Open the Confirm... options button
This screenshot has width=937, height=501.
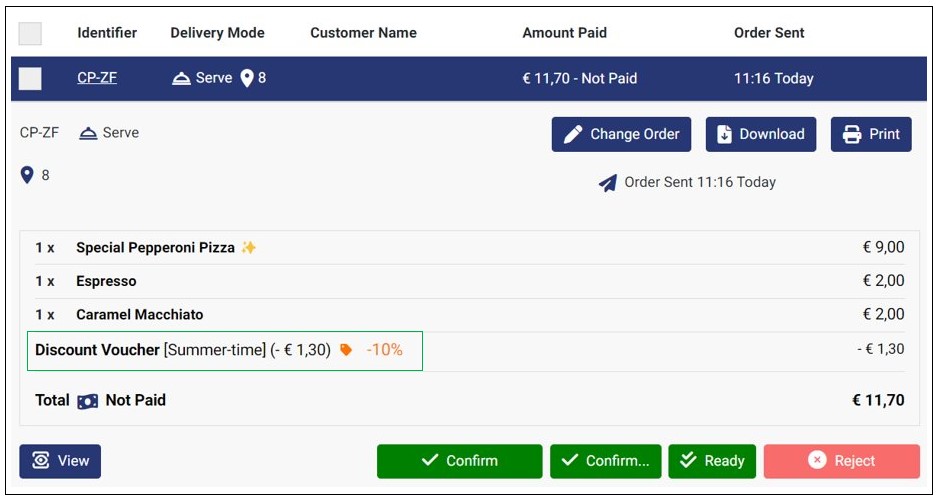(605, 461)
